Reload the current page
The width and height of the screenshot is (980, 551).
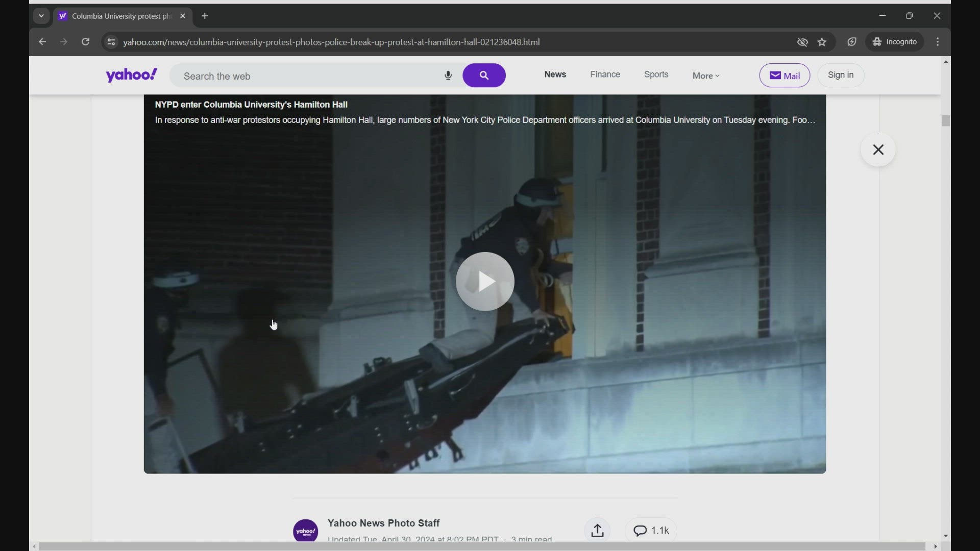(x=85, y=42)
